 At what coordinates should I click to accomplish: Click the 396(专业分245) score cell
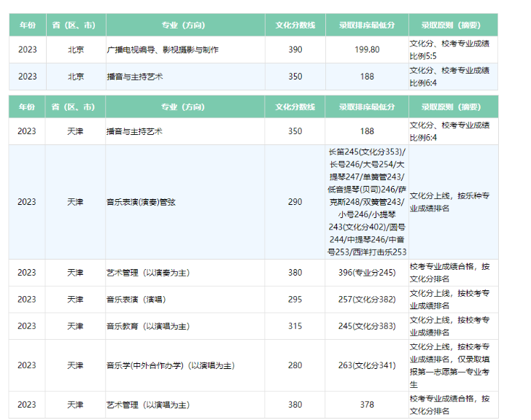tap(367, 273)
